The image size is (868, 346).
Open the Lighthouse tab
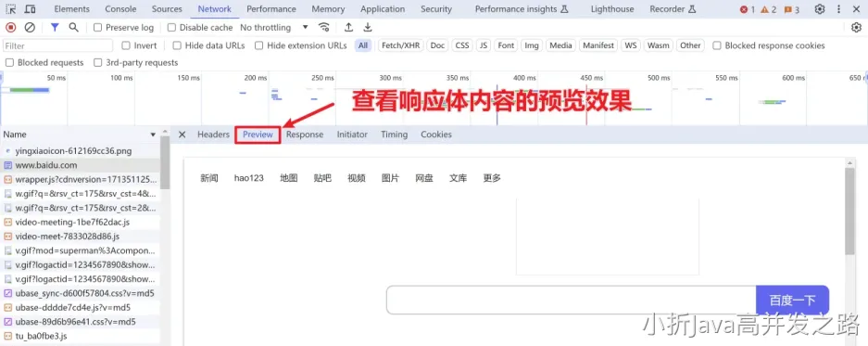pyautogui.click(x=612, y=9)
